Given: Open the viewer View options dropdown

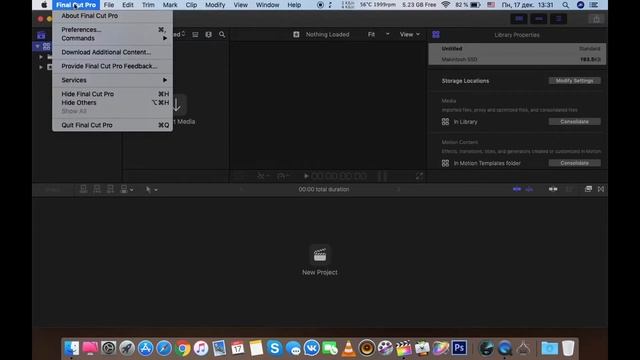Looking at the screenshot, I should 409,35.
